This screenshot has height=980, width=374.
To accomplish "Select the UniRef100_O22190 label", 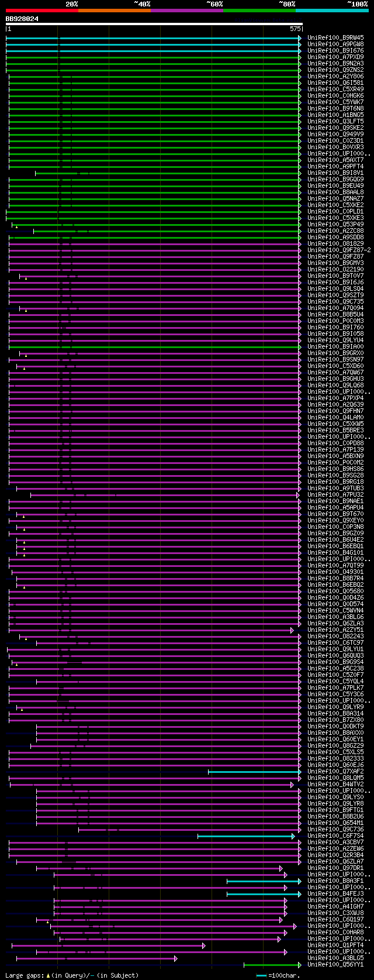I will pyautogui.click(x=335, y=269).
